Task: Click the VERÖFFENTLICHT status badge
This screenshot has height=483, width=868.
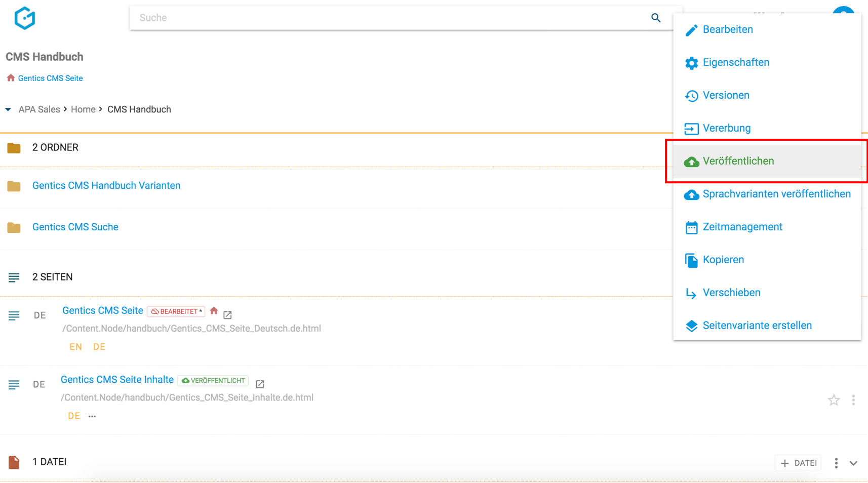Action: coord(213,381)
